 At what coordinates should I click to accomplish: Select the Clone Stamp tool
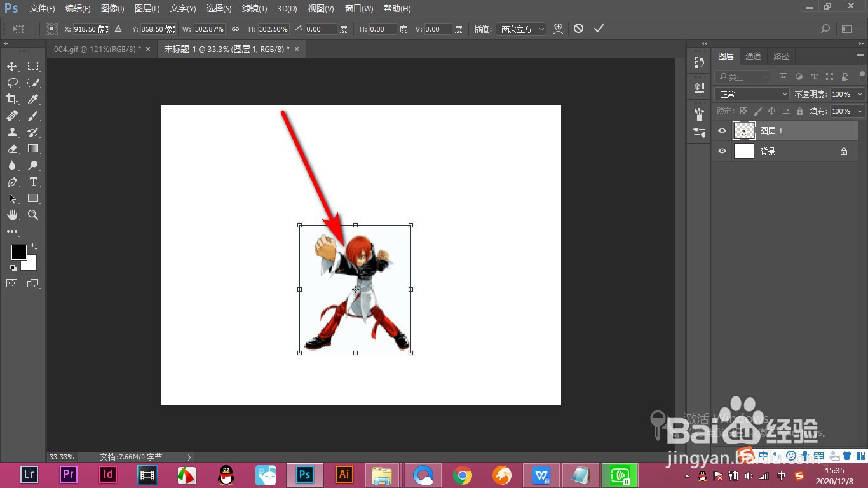12,132
